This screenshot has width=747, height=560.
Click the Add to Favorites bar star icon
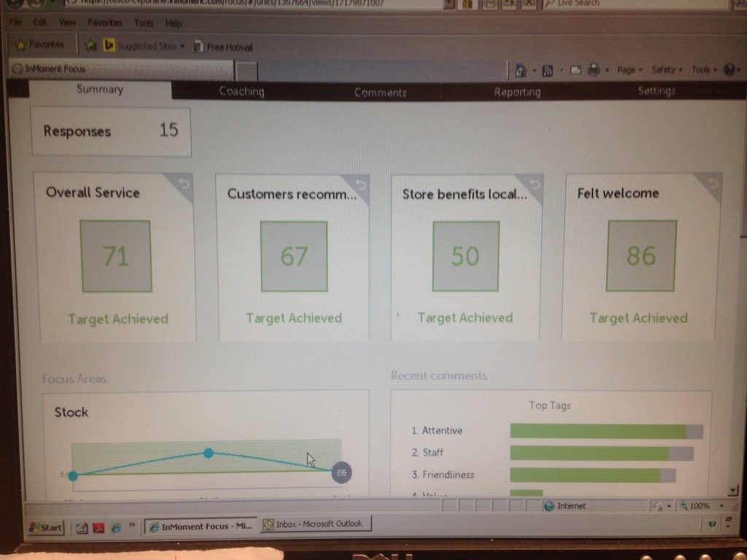90,46
